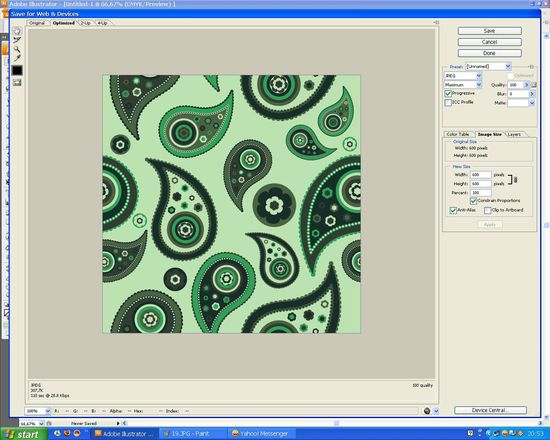Screen dimensions: 550x440
Task: Open the Windows Start menu
Action: [23, 434]
